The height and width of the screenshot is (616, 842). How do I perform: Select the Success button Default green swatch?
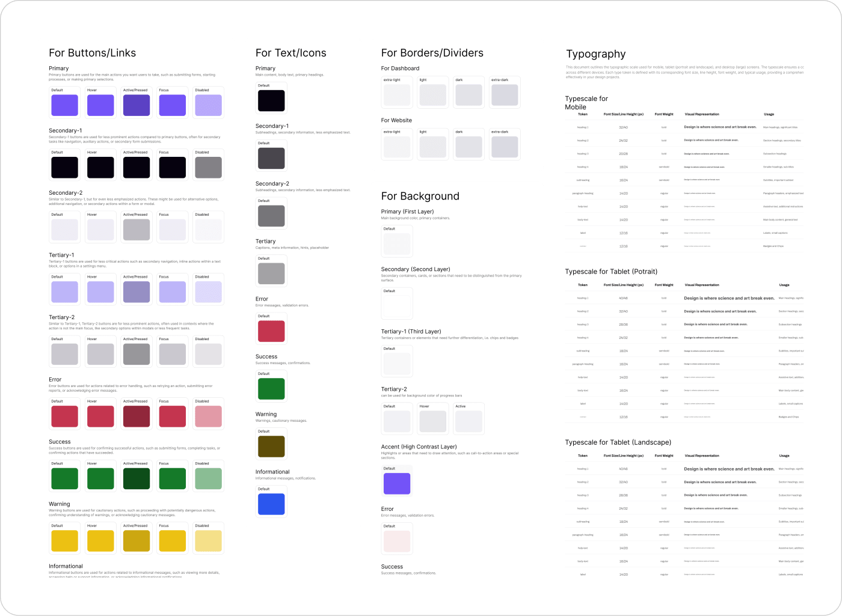64,478
